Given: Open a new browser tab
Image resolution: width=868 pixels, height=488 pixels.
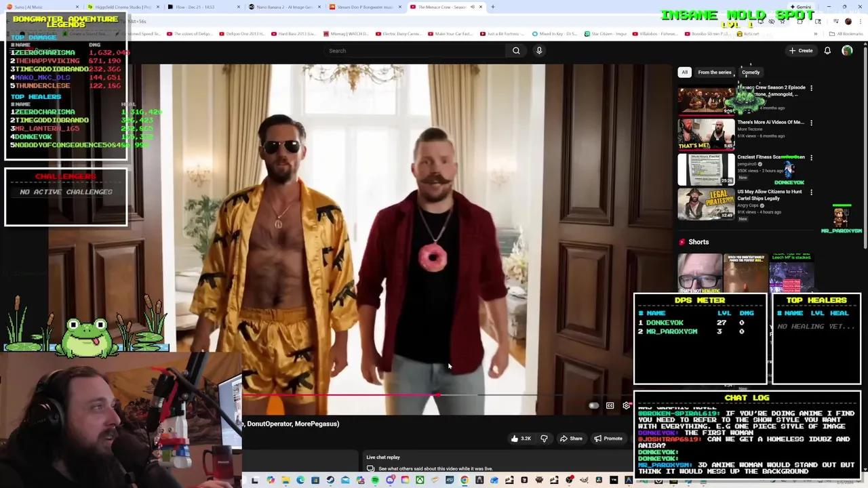Looking at the screenshot, I should [493, 7].
